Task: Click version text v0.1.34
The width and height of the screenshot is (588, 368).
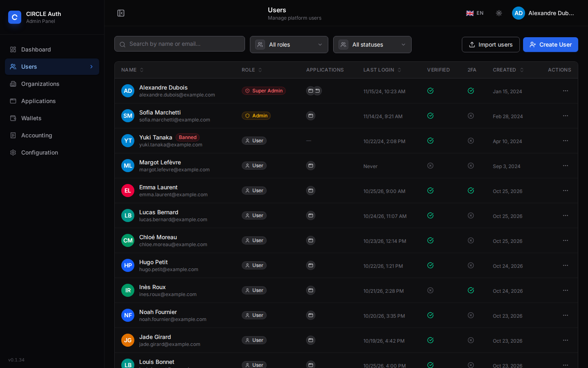Action: 16,360
